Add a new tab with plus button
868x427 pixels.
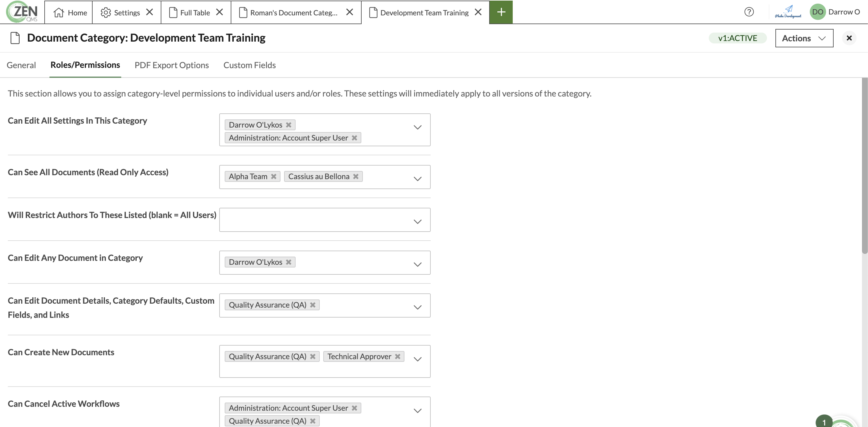[x=501, y=12]
